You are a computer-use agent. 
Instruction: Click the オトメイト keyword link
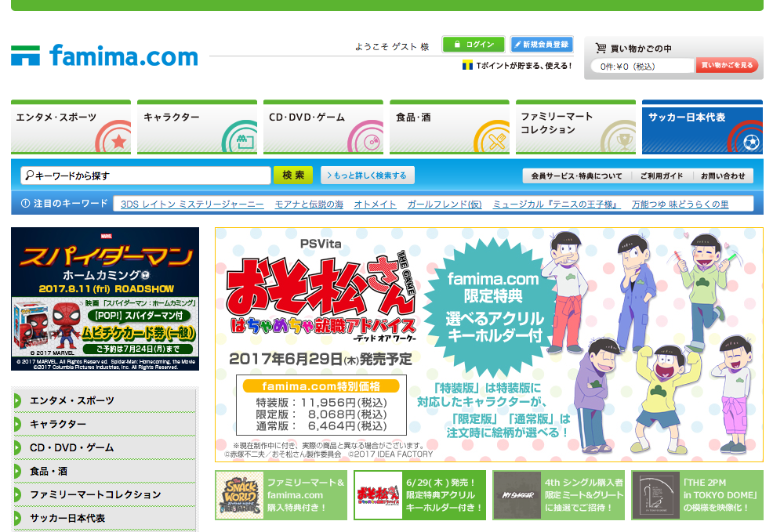point(376,204)
